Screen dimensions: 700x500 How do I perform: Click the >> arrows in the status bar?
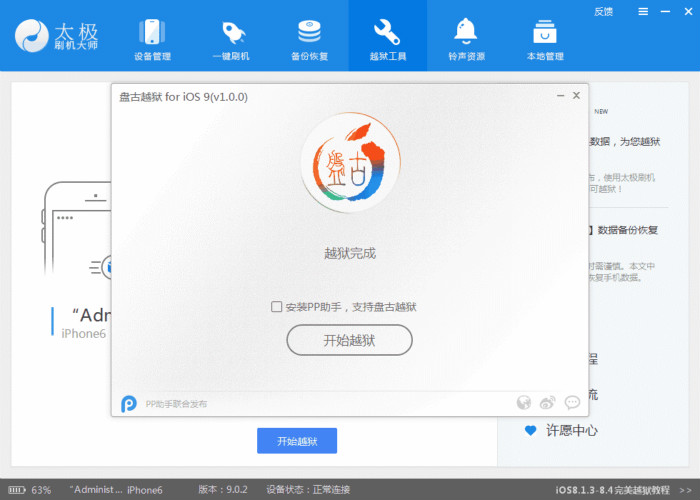point(686,490)
